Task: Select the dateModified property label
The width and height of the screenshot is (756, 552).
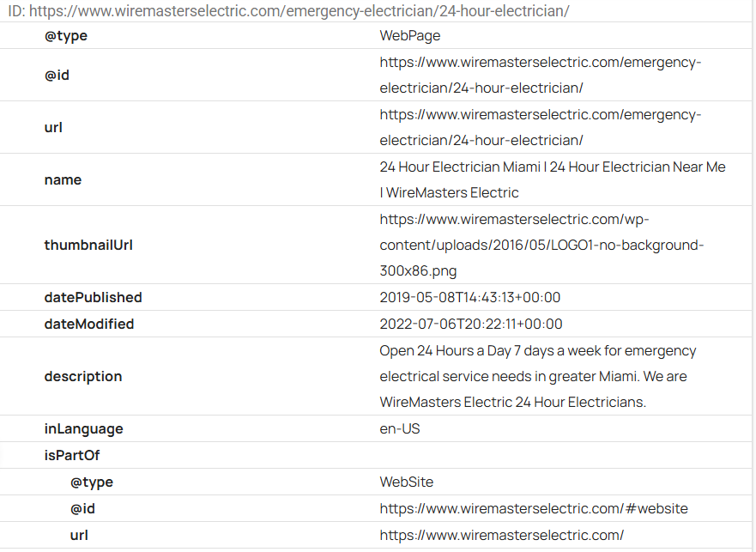Action: (x=89, y=324)
